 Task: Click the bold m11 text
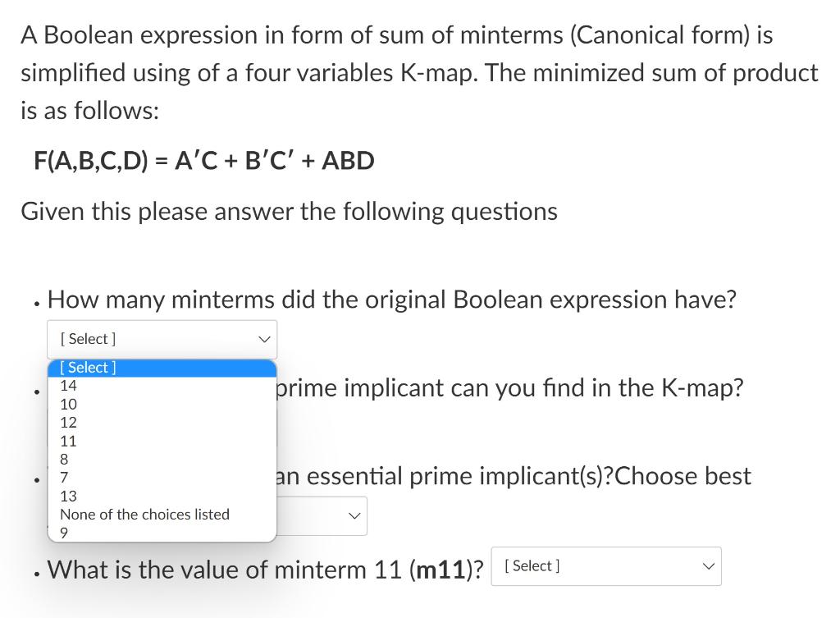click(443, 569)
